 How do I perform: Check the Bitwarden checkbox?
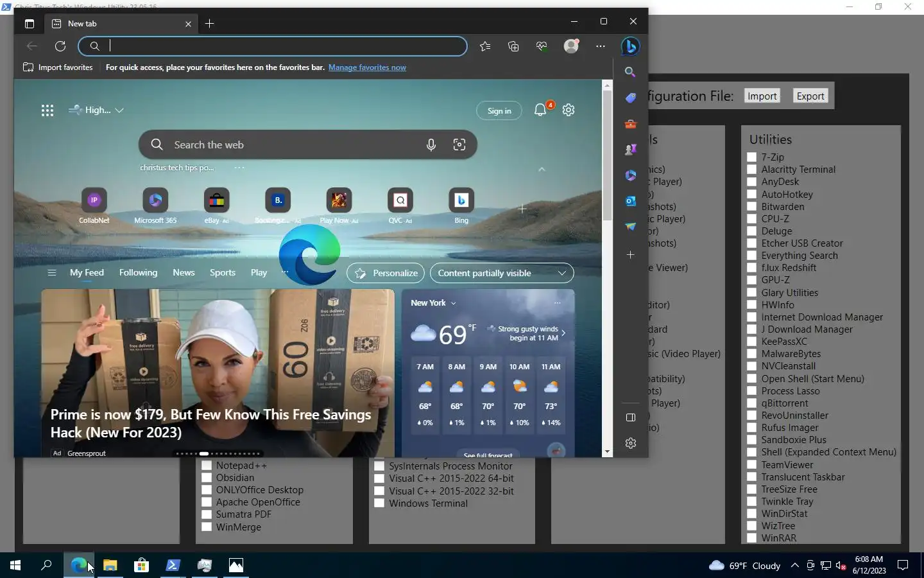point(752,207)
